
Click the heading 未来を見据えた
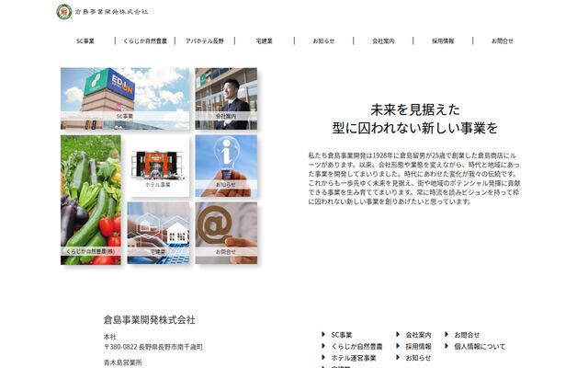coord(415,109)
